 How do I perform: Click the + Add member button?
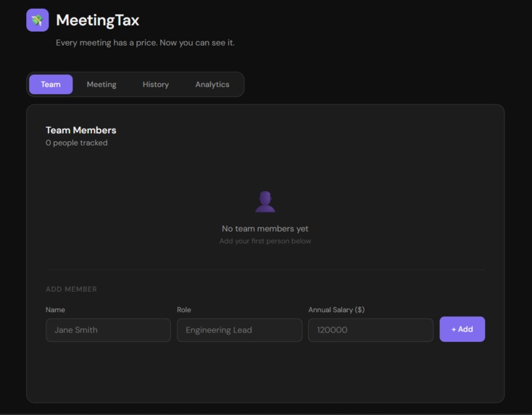(462, 330)
